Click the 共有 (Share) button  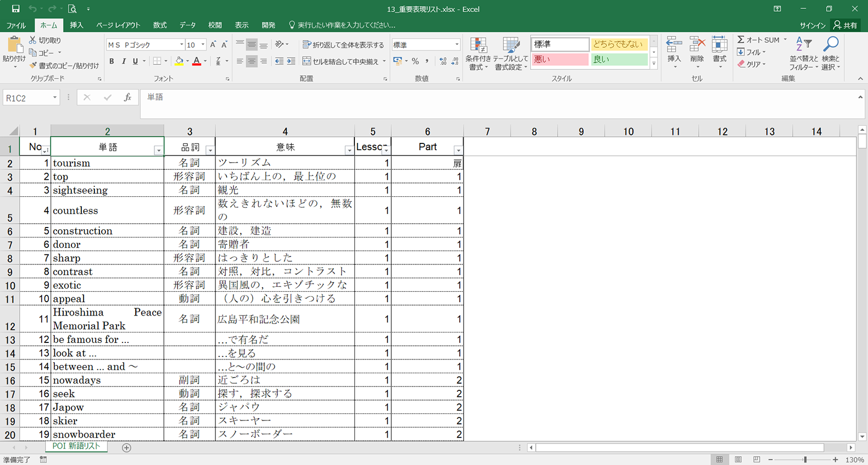click(x=845, y=25)
